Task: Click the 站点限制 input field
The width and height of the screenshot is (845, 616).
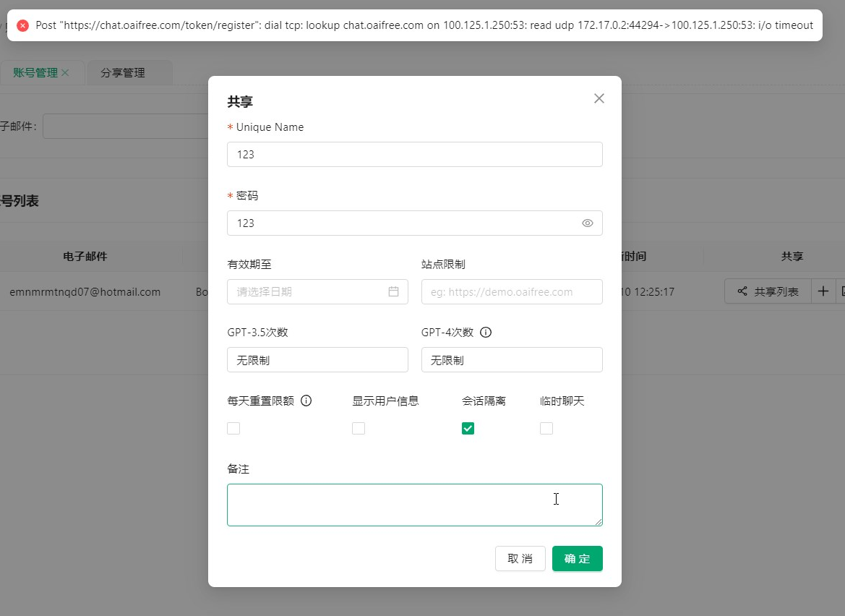Action: (512, 291)
